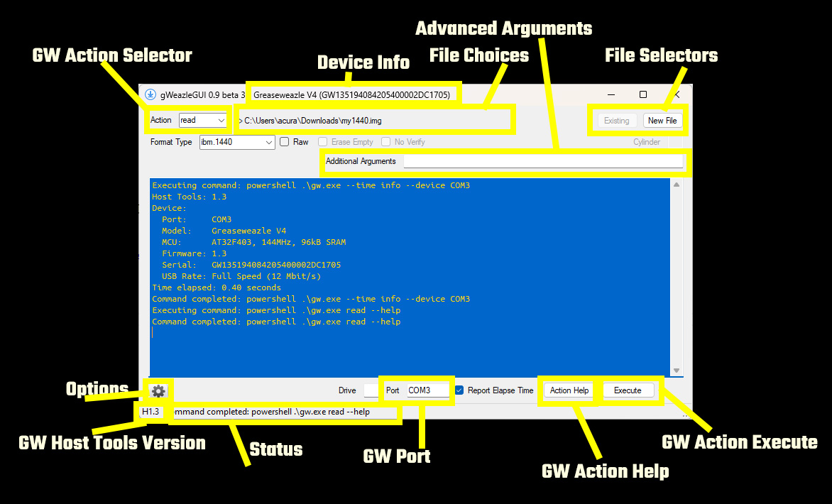Screen dimensions: 832x504
Task: Uncheck Report Elapse Time
Action: point(459,390)
